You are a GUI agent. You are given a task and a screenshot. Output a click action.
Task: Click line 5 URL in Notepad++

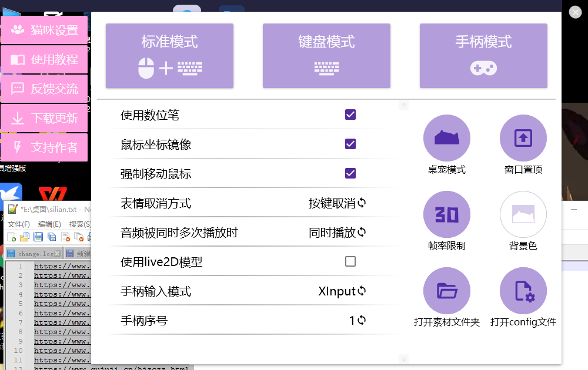pos(62,304)
